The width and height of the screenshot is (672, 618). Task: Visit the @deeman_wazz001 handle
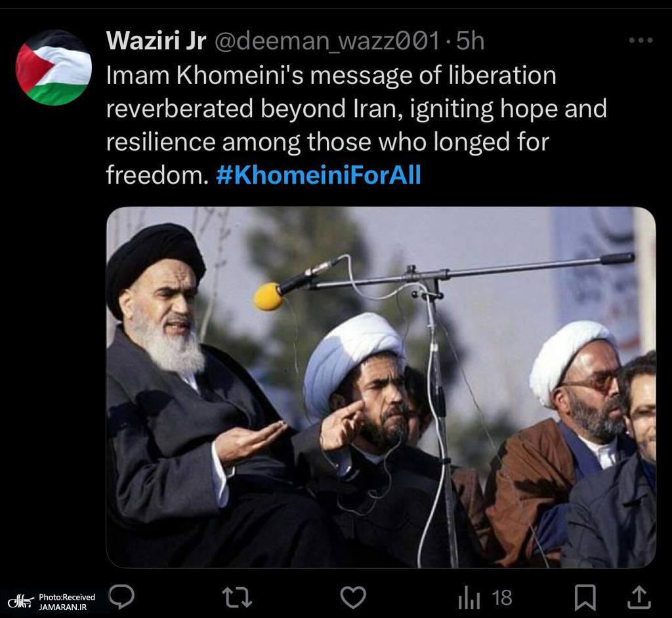point(327,41)
